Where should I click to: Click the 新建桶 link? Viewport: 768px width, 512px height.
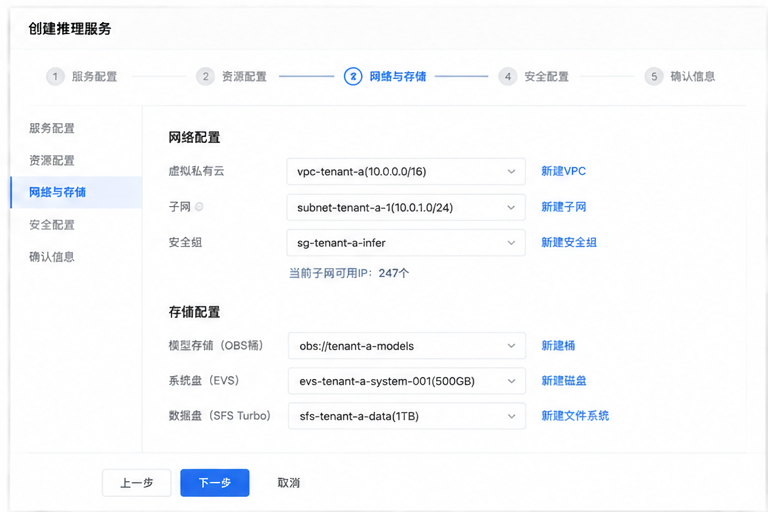558,345
